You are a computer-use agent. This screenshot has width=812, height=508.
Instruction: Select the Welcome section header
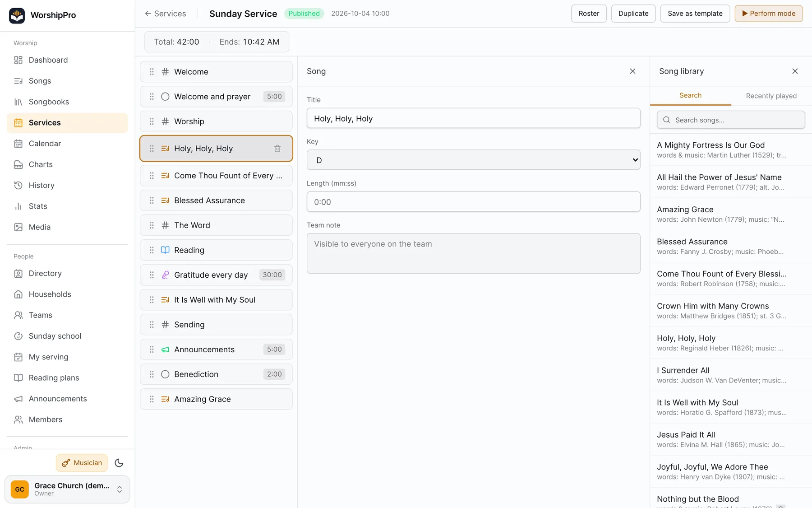pyautogui.click(x=216, y=72)
